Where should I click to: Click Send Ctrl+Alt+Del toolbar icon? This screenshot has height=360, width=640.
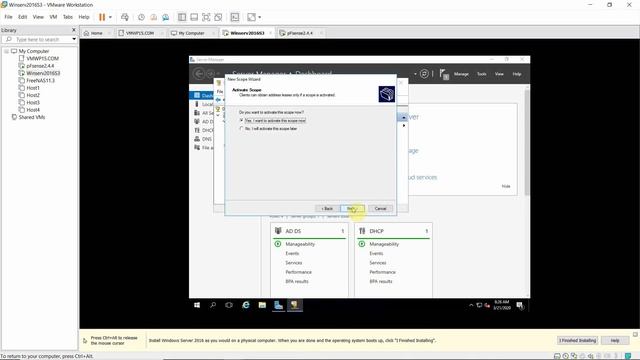(x=125, y=17)
